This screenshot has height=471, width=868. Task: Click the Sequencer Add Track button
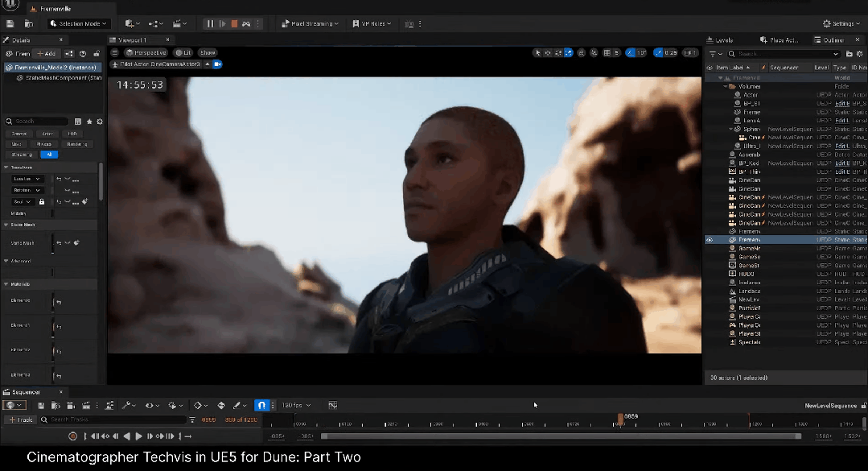(x=21, y=419)
